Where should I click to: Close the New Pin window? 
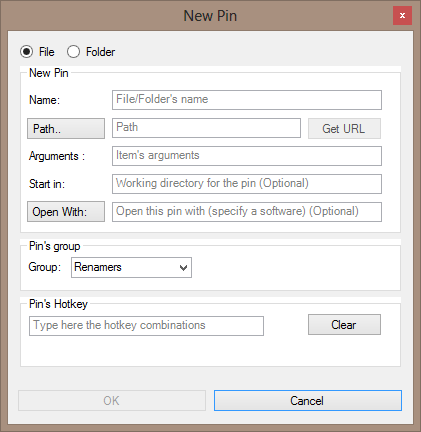pyautogui.click(x=402, y=15)
